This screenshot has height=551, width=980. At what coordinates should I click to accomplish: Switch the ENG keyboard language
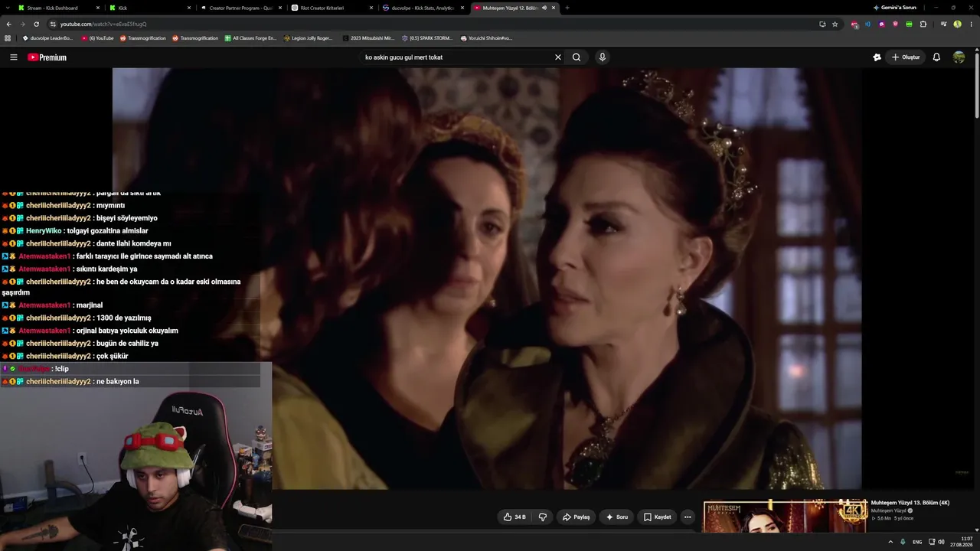pyautogui.click(x=917, y=542)
